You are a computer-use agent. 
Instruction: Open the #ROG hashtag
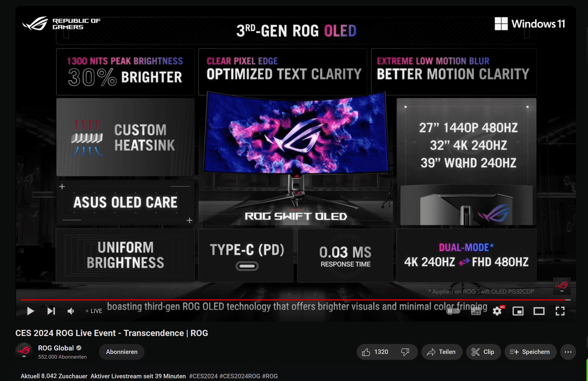270,376
